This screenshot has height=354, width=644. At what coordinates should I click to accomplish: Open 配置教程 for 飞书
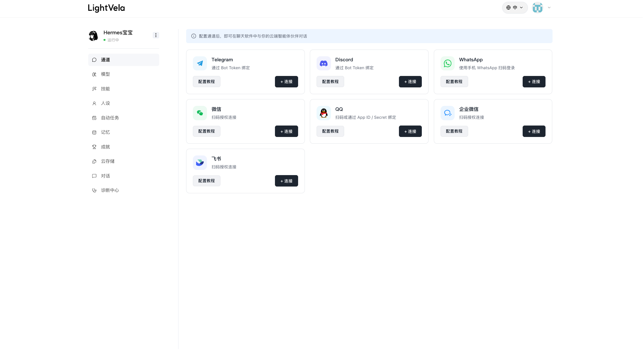(x=207, y=181)
